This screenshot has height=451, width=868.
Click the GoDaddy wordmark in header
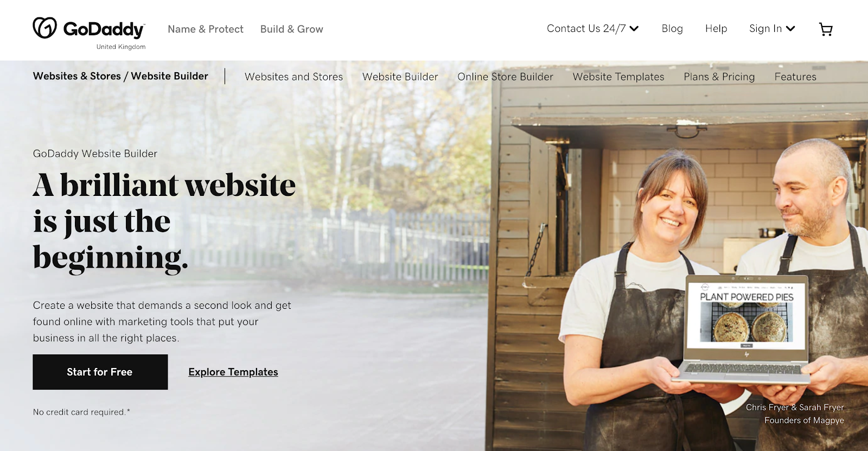(x=104, y=29)
